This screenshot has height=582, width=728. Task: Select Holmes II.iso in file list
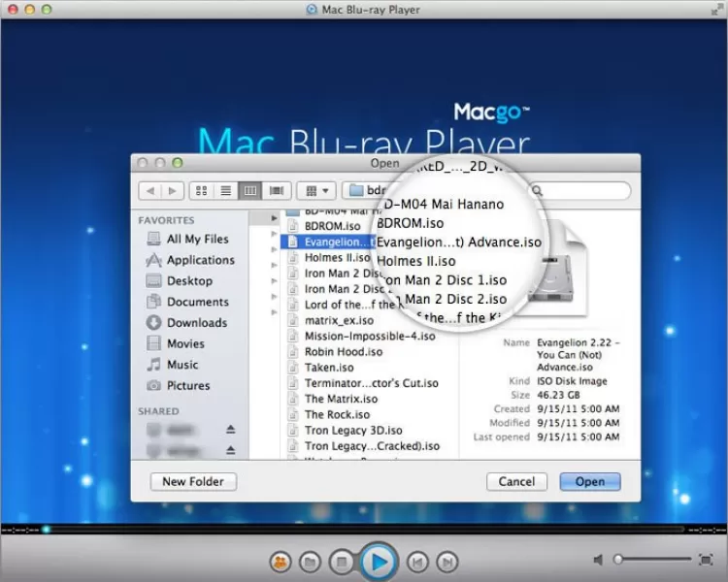[x=337, y=258]
